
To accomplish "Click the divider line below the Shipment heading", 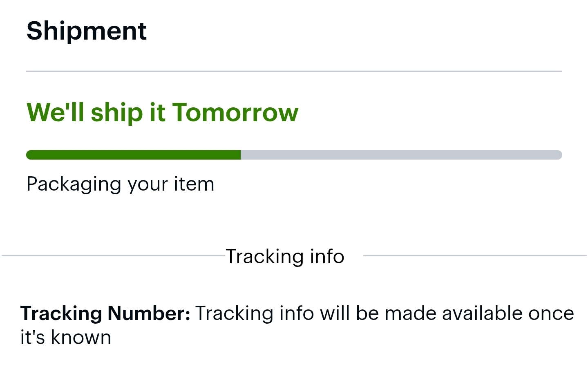I will pyautogui.click(x=294, y=71).
